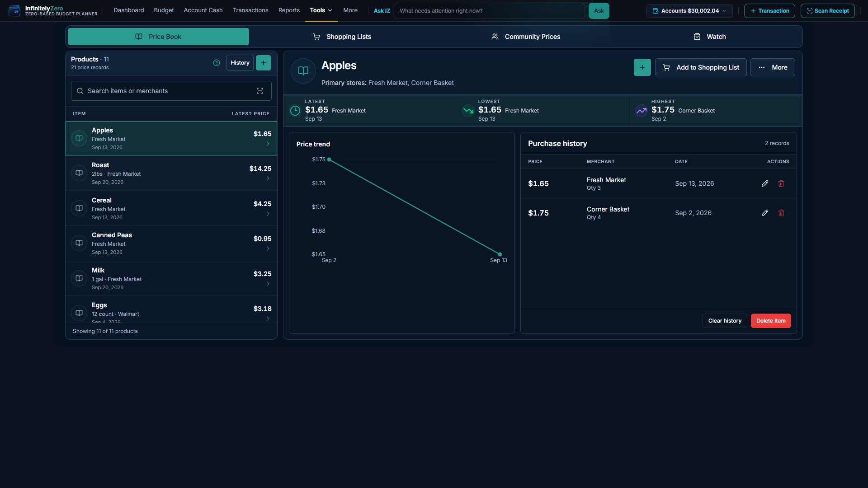
Task: Focus the Ask IZ question input
Action: 489,11
